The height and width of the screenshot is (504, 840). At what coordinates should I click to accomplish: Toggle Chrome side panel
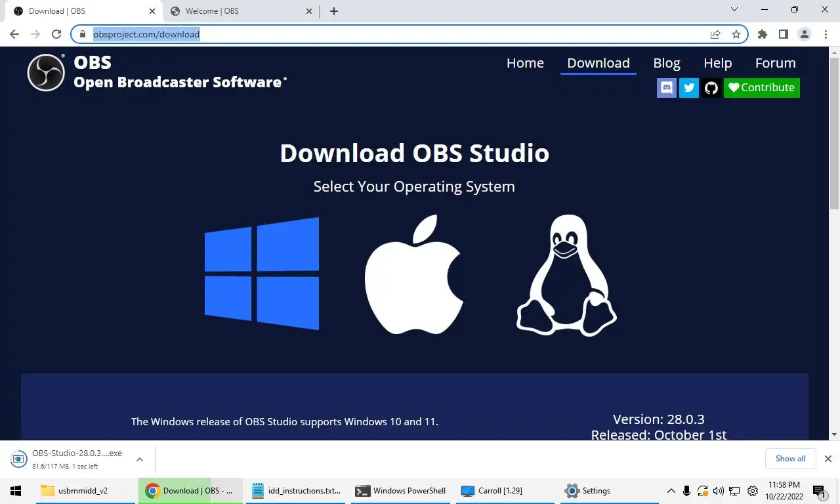(784, 34)
